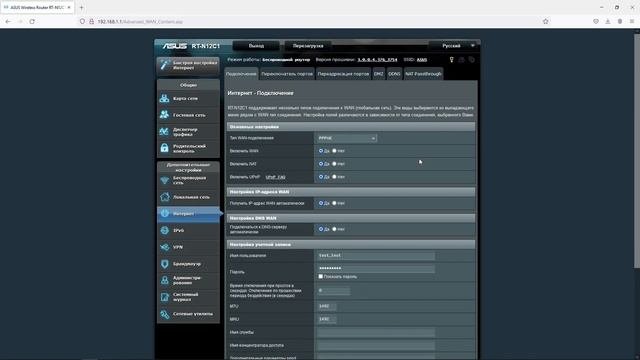This screenshot has width=640, height=360.
Task: Bookmark this page with the star icon
Action: (546, 21)
